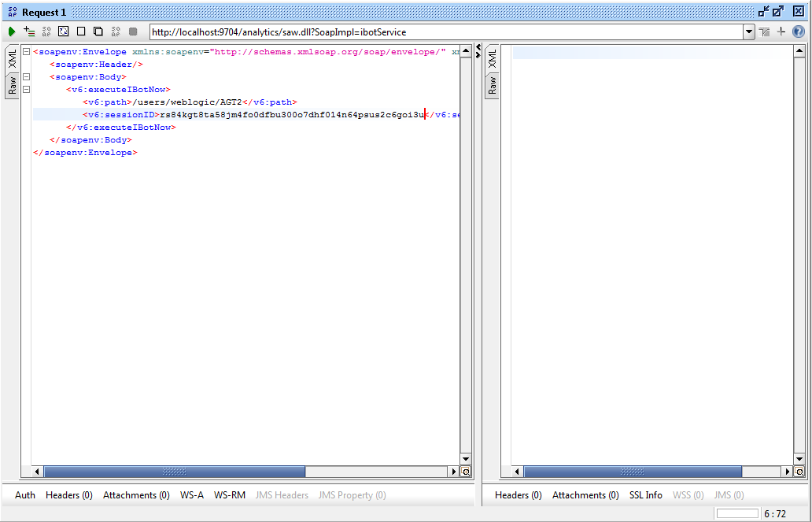This screenshot has width=812, height=522.
Task: Open find tool at response editor bottom corner
Action: point(799,472)
